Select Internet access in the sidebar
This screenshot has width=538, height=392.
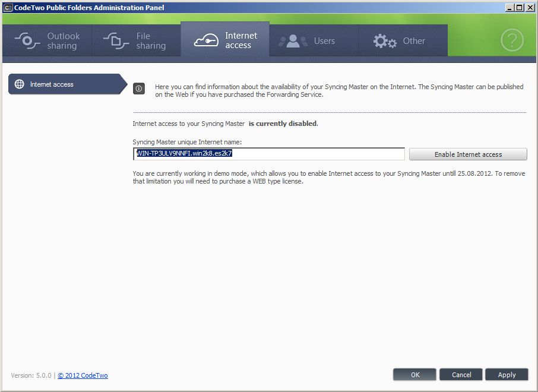click(68, 84)
